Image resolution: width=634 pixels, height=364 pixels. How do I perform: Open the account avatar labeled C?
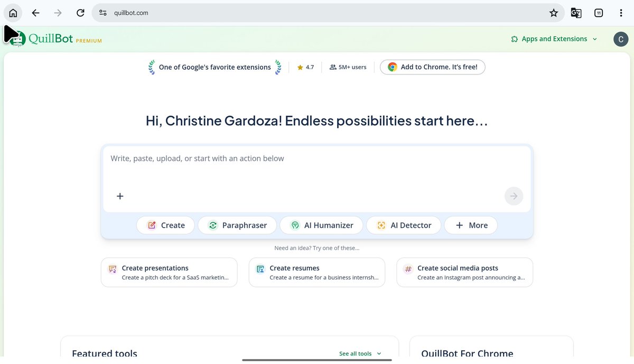(x=621, y=39)
